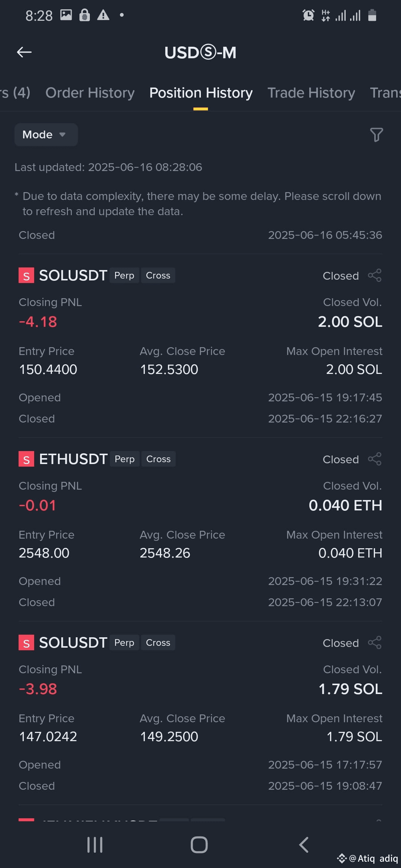Screen dimensions: 401x868
Task: Tap Android back chevron button
Action: pyautogui.click(x=304, y=845)
